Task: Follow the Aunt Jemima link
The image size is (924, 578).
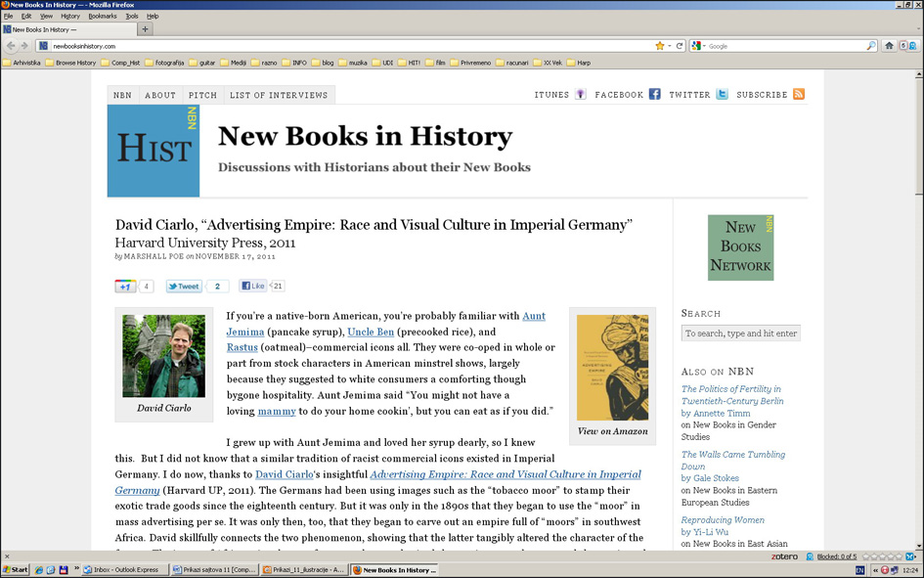Action: [x=534, y=316]
